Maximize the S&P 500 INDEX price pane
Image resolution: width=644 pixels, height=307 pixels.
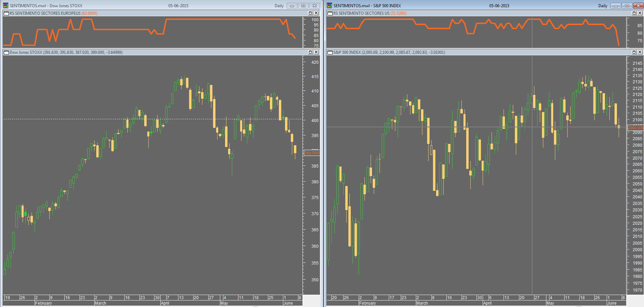[634, 52]
